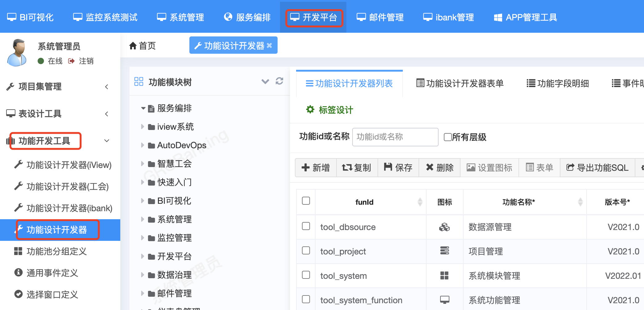The image size is (644, 310).
Task: Open 选择窗口定义 in sidebar
Action: pos(46,295)
